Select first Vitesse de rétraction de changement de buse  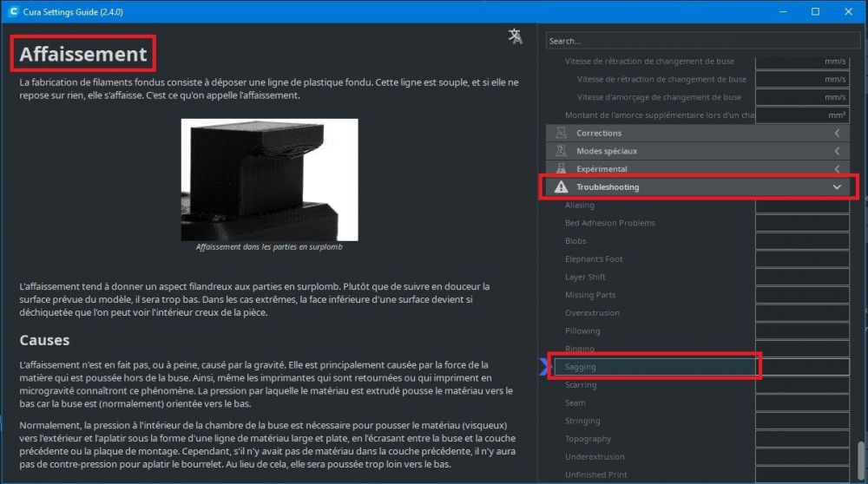point(649,62)
